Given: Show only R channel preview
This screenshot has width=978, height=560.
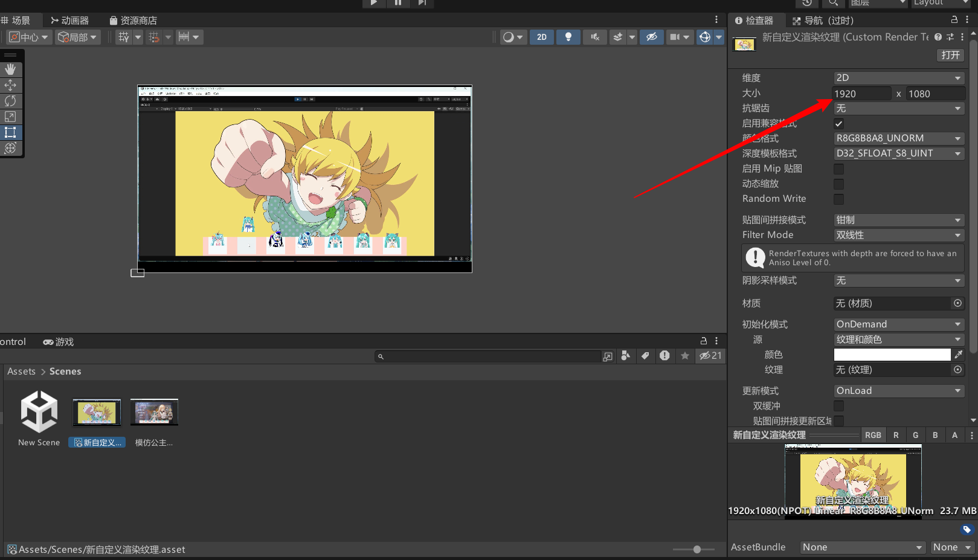Looking at the screenshot, I should tap(896, 435).
